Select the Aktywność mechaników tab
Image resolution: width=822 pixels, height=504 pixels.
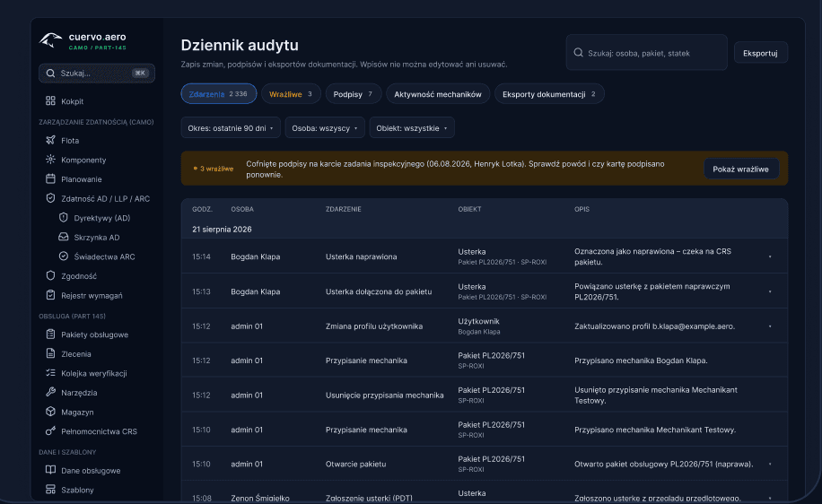point(438,94)
